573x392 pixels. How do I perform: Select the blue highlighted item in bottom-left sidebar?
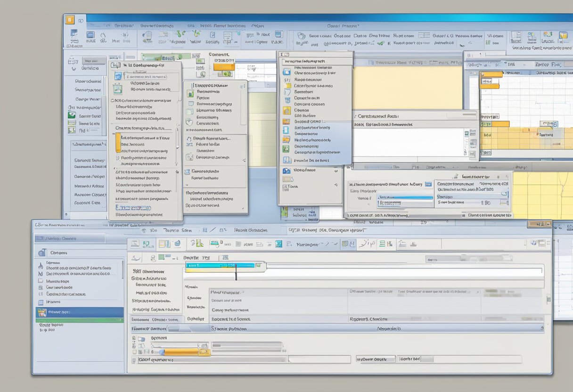point(80,312)
